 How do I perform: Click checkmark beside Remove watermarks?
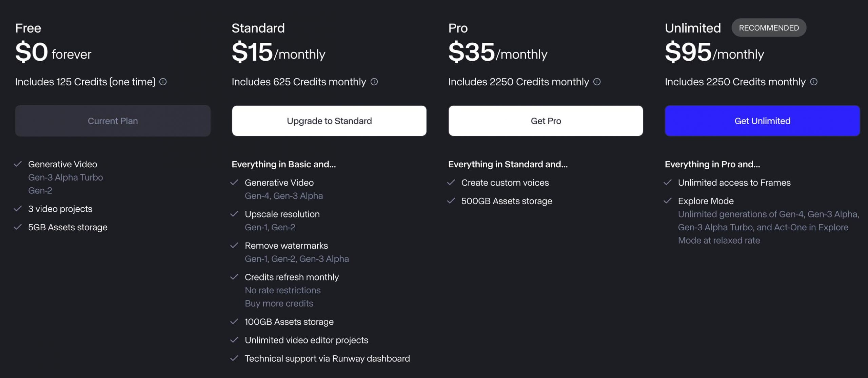(x=234, y=246)
